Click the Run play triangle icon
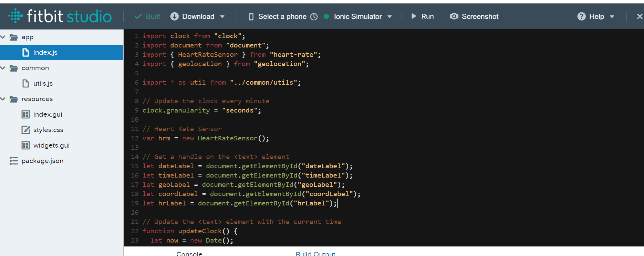Screen dimensions: 644x256 (x=414, y=16)
